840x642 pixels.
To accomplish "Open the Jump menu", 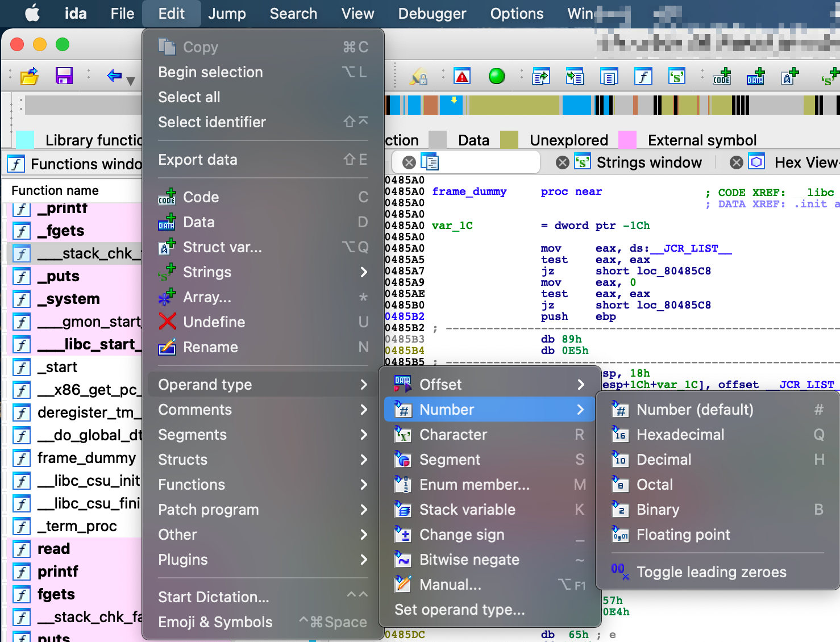I will [x=227, y=14].
